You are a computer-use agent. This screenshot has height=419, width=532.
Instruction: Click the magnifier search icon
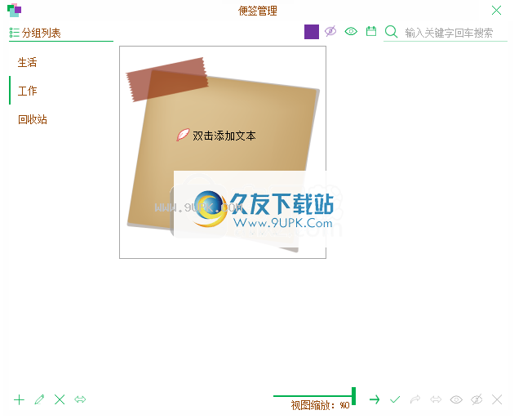click(391, 32)
